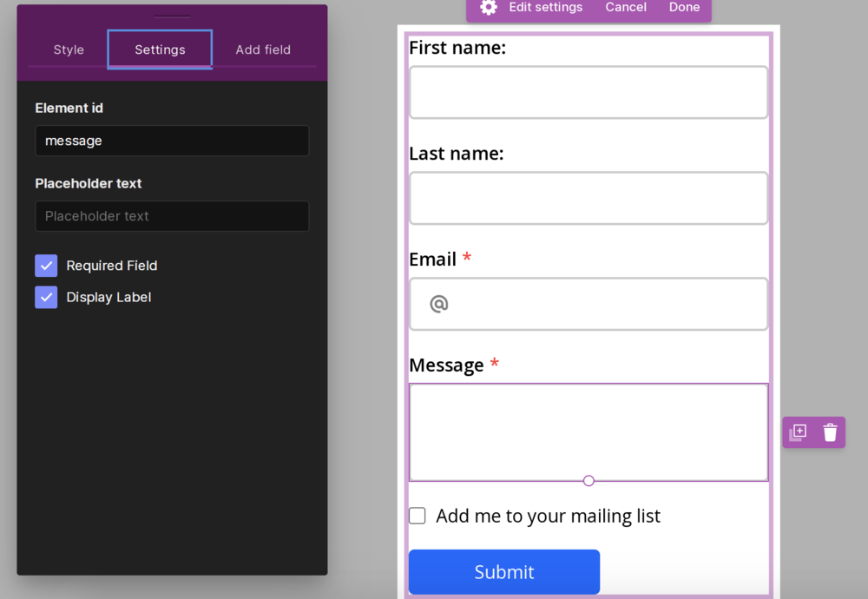Image resolution: width=868 pixels, height=599 pixels.
Task: Uncheck the Required Field checkbox
Action: pyautogui.click(x=46, y=266)
